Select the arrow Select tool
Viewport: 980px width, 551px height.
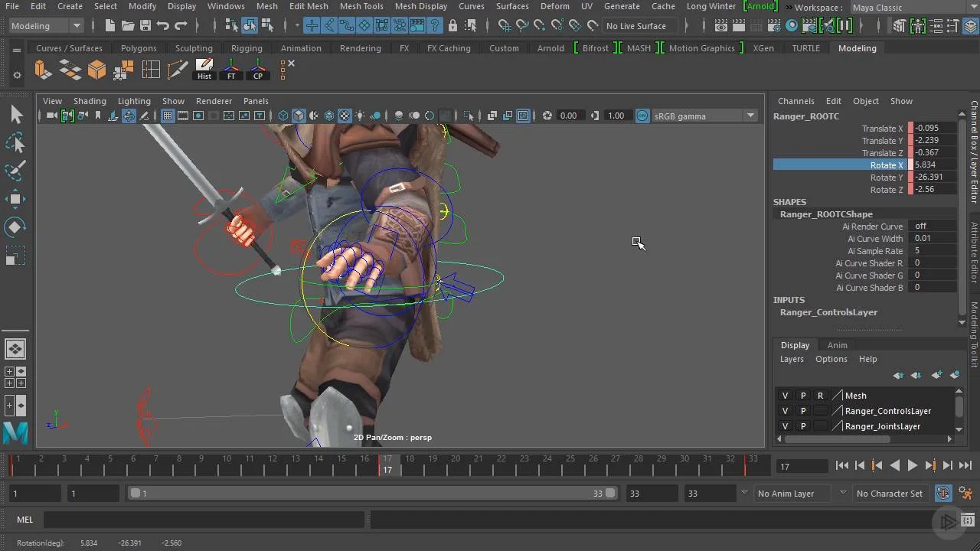15,115
